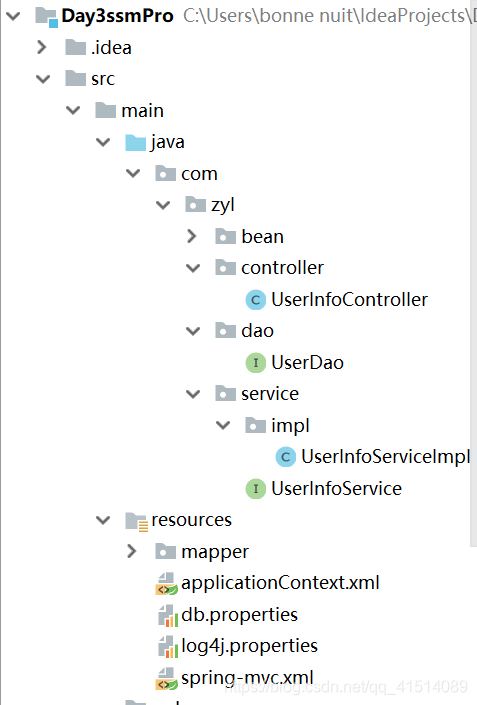Screen dimensions: 477x705
Task: Collapse the com package
Action: (134, 174)
